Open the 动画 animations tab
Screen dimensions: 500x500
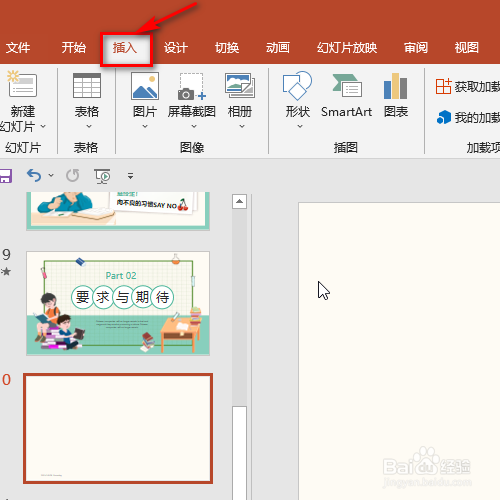278,48
